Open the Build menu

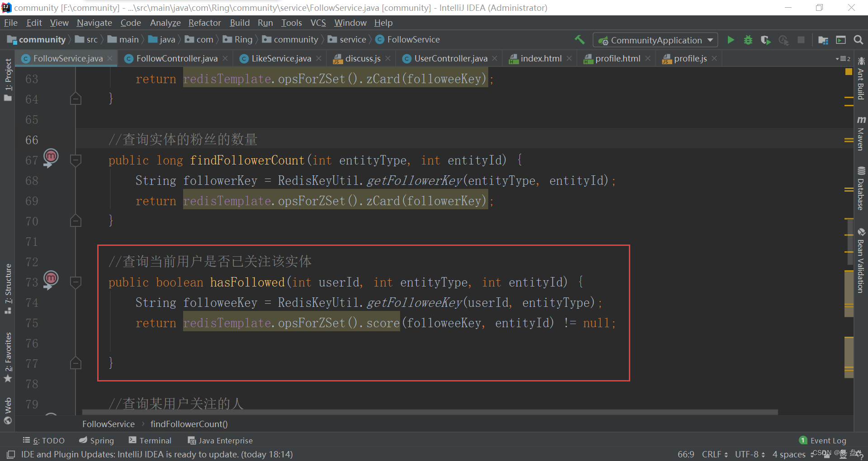coord(240,23)
